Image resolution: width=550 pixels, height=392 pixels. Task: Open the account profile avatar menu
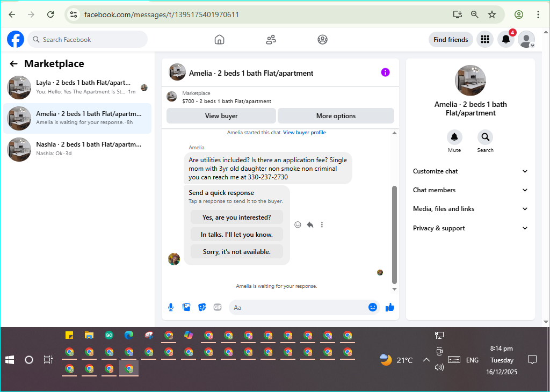coord(526,39)
